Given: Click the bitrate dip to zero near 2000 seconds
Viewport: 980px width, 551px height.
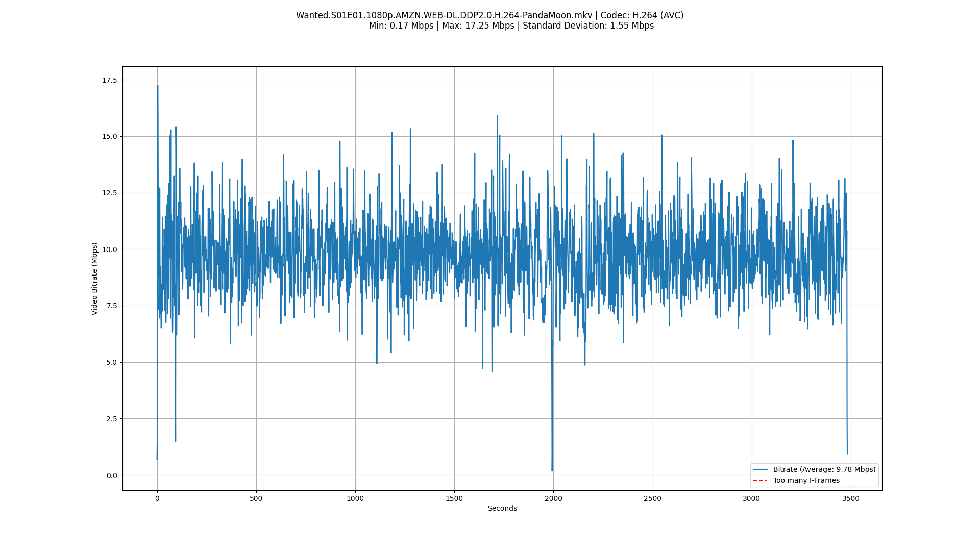Looking at the screenshot, I should pyautogui.click(x=552, y=470).
